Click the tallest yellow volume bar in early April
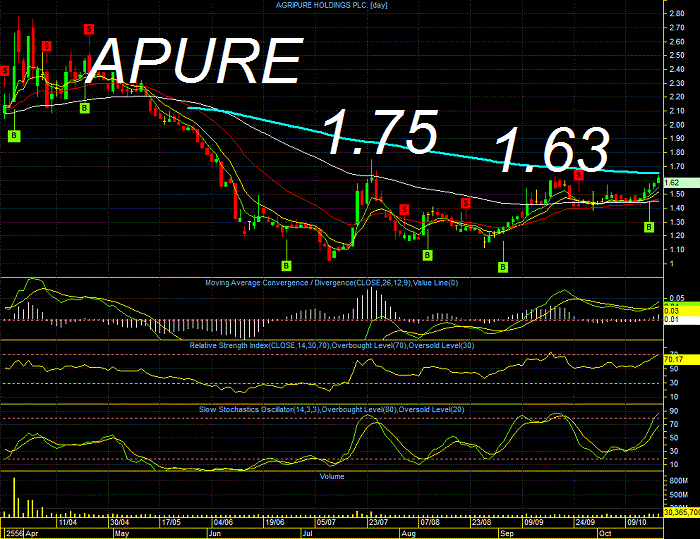The height and width of the screenshot is (539, 700). (x=14, y=497)
